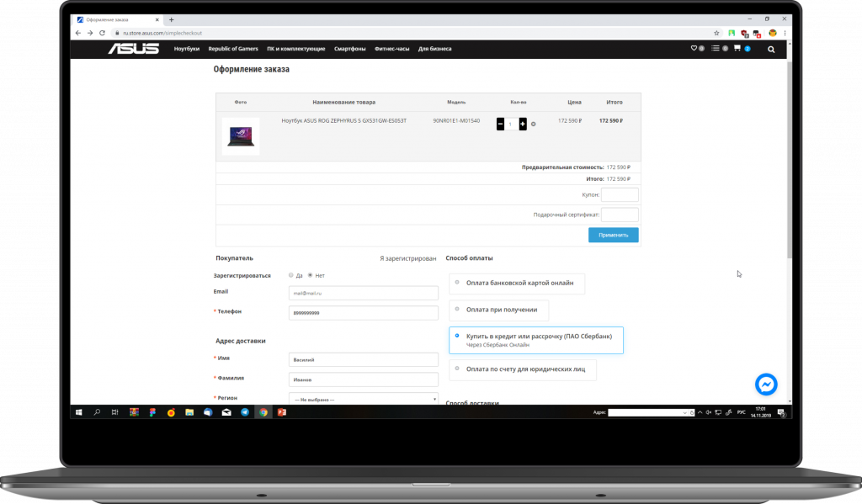
Task: Open the Для бизнеса menu
Action: click(x=435, y=49)
